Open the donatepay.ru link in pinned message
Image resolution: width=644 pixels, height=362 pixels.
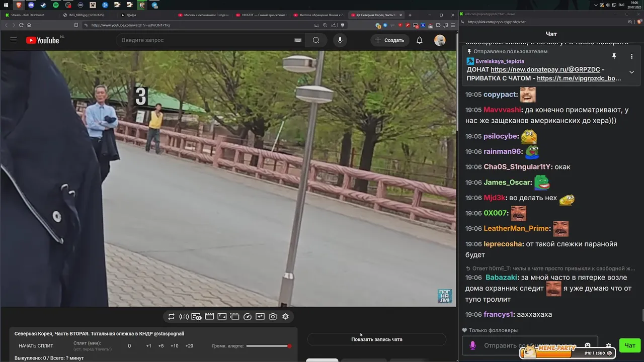tap(545, 70)
